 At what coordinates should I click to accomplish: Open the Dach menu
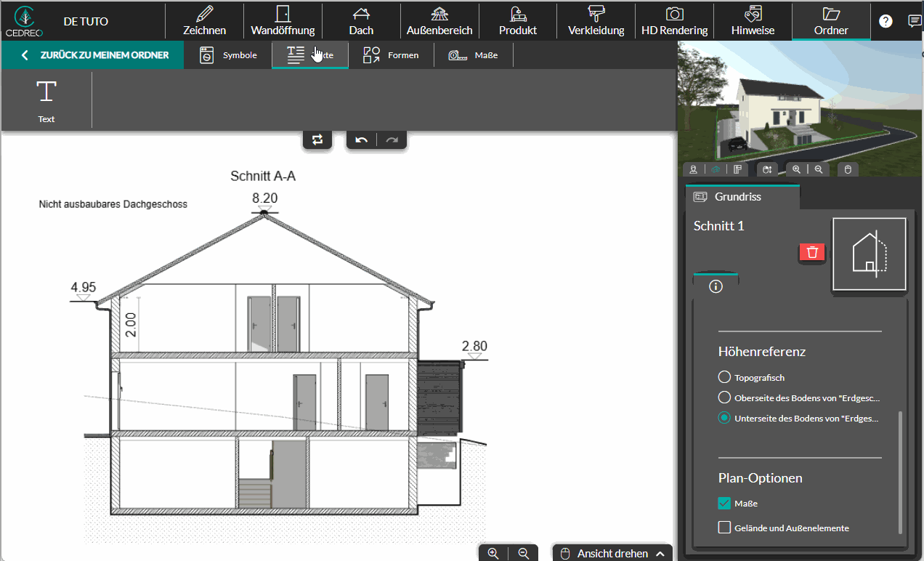[361, 21]
